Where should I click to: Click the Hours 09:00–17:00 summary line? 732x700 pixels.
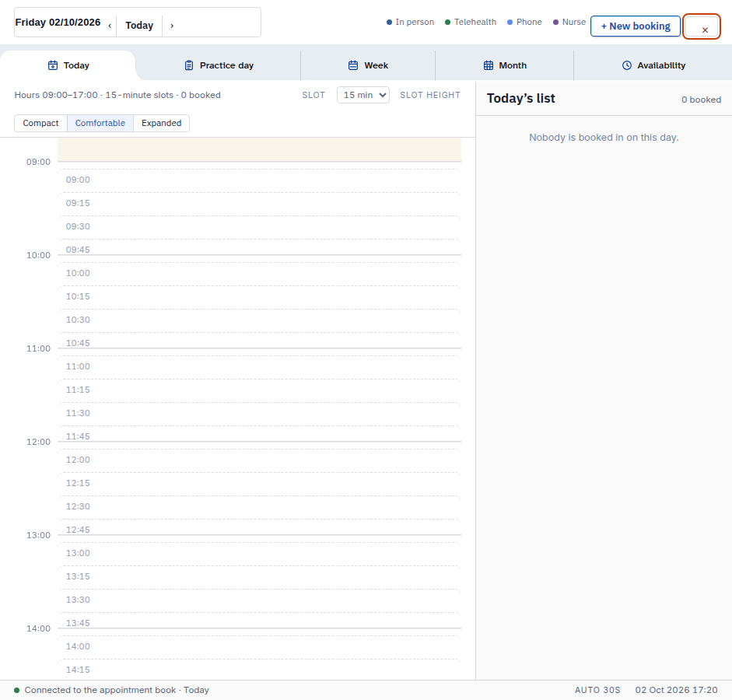[117, 95]
